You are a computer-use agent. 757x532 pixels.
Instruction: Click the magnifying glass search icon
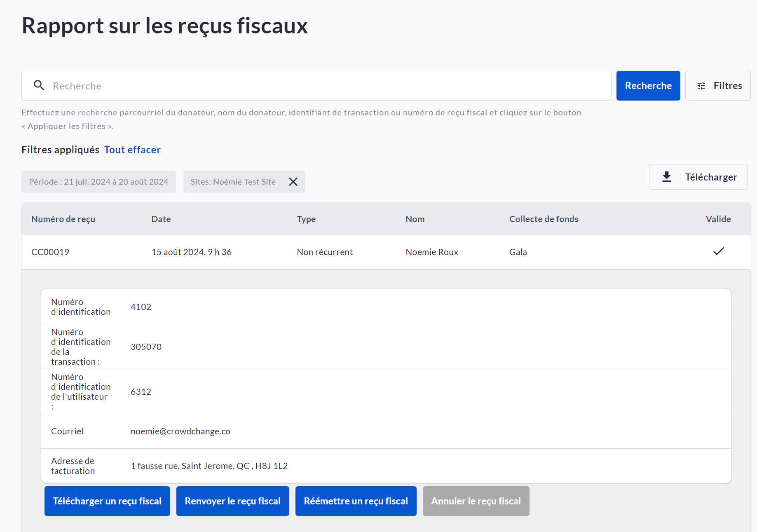(39, 85)
